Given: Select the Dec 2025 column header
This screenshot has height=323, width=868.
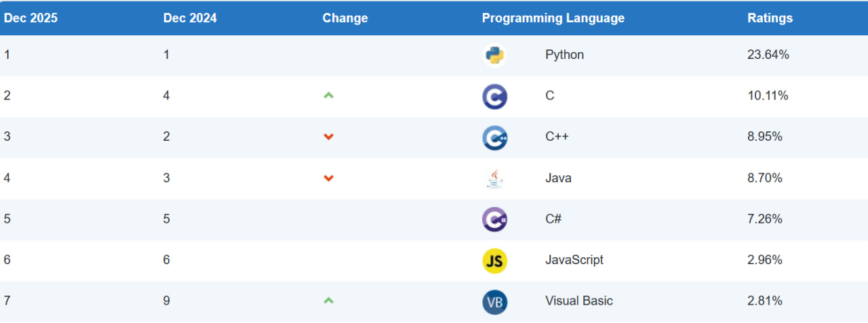Looking at the screenshot, I should (31, 18).
